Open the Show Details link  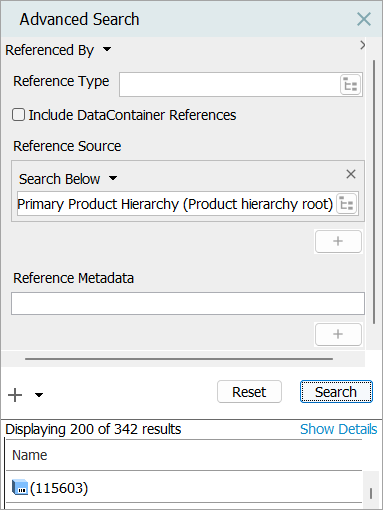(x=338, y=429)
